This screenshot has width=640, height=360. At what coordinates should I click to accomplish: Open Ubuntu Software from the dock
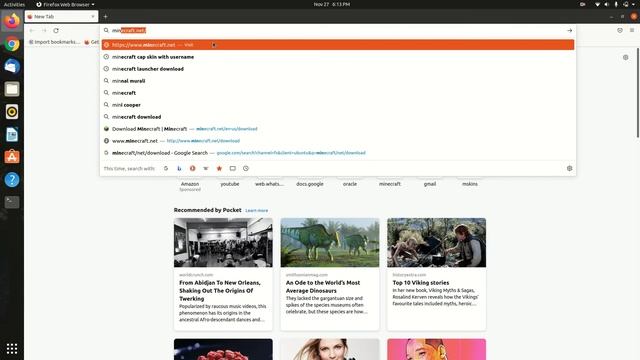click(12, 157)
